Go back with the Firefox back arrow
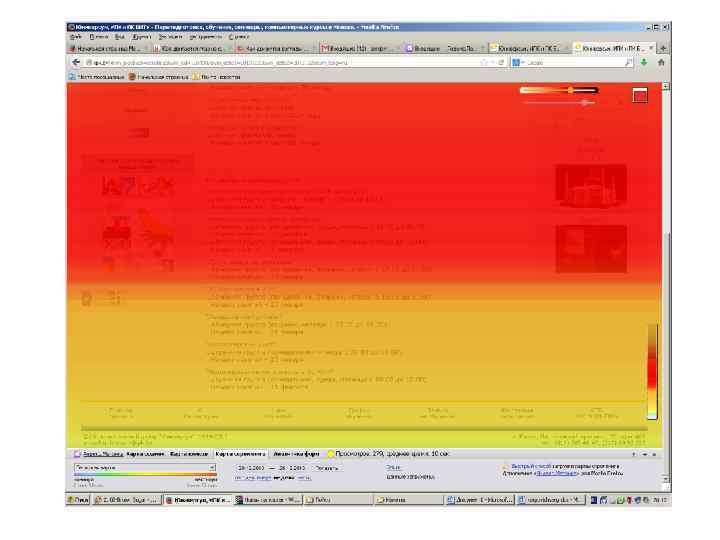720x540 pixels. click(x=76, y=62)
